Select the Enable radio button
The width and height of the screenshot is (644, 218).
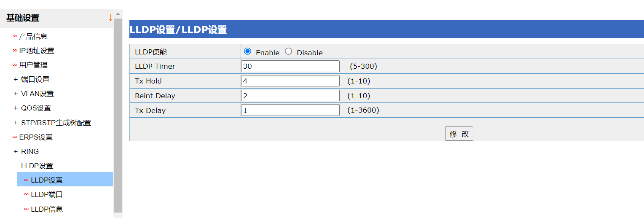pos(247,51)
